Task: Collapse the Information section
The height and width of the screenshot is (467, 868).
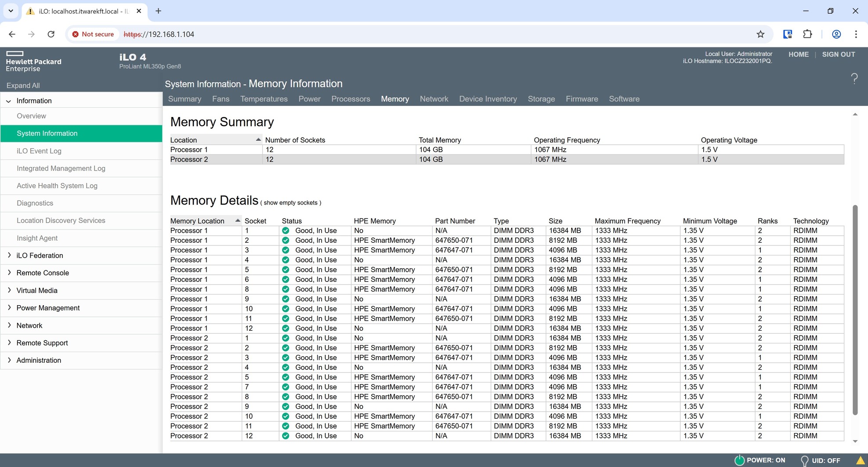Action: 8,101
